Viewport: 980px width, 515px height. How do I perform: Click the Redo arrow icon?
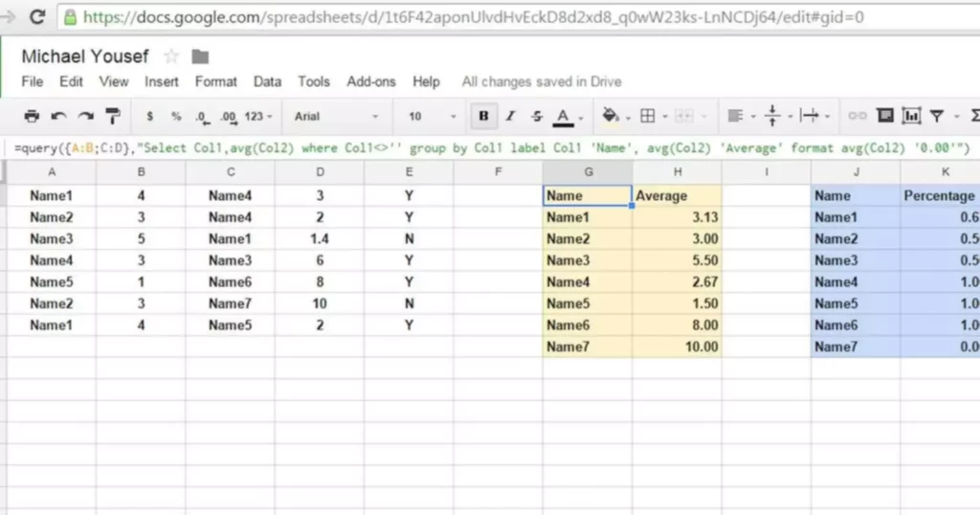86,116
